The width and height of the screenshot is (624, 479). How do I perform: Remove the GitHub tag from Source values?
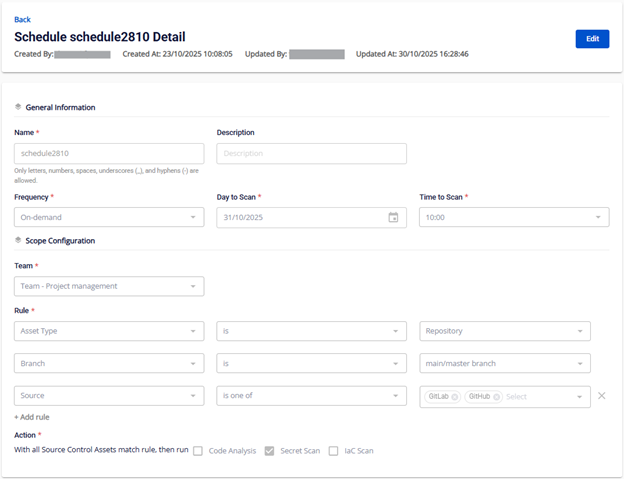(496, 396)
